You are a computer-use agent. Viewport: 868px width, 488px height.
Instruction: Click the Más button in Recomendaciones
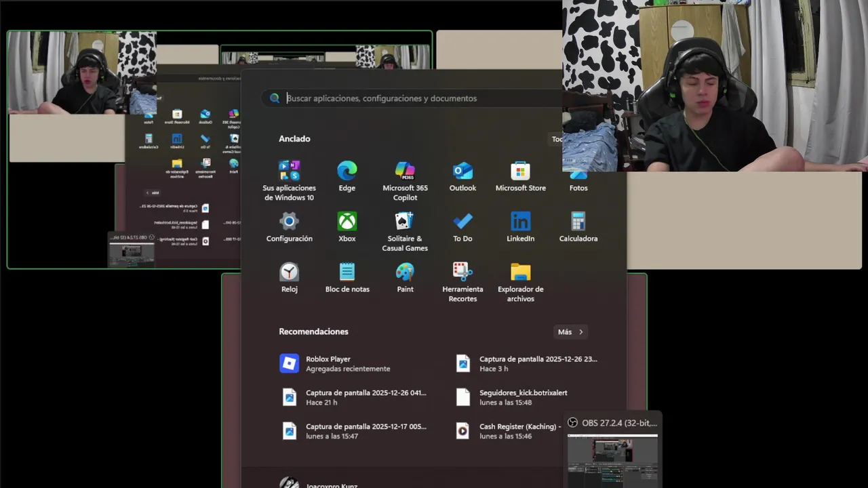[x=570, y=332]
